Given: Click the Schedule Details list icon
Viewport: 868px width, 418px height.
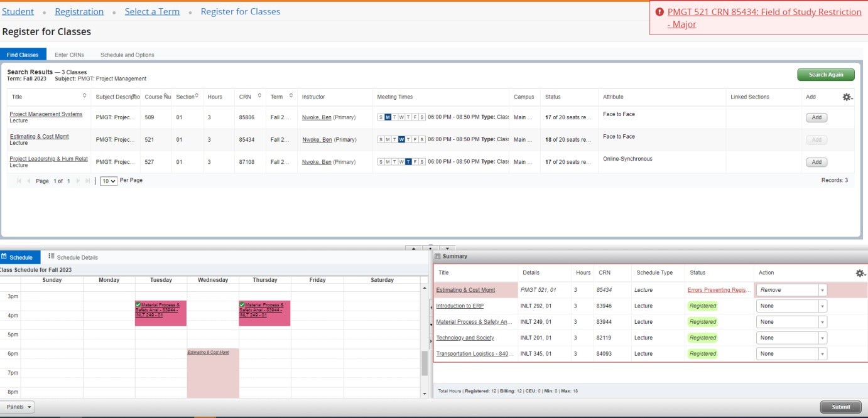Looking at the screenshot, I should pyautogui.click(x=52, y=257).
